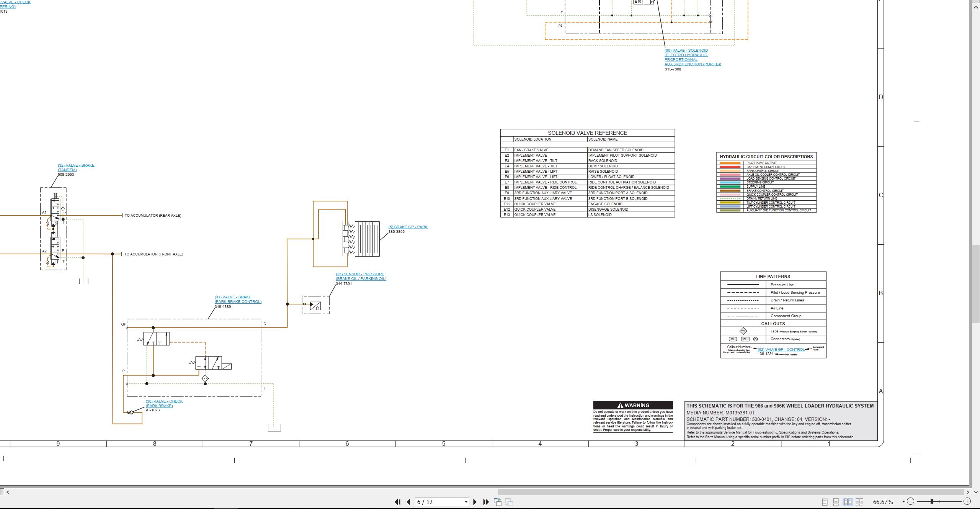
Task: Click the vertical scrollbar thumb
Action: [976, 283]
